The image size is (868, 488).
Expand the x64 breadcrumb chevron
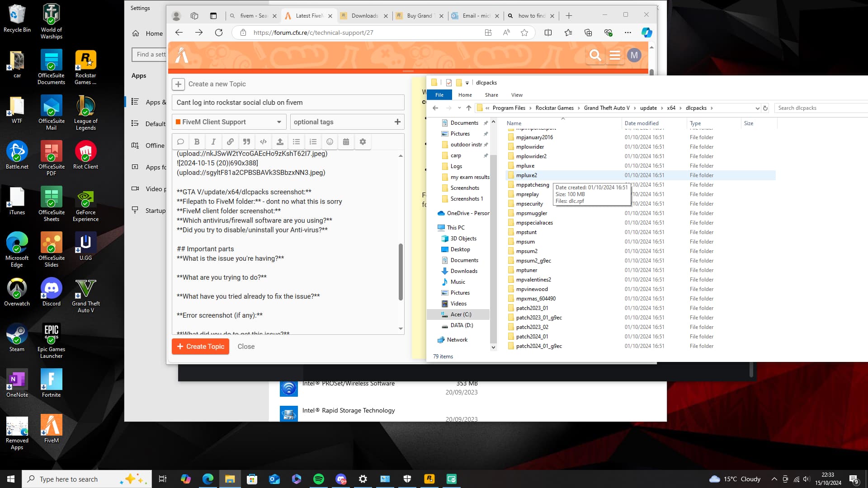coord(680,108)
